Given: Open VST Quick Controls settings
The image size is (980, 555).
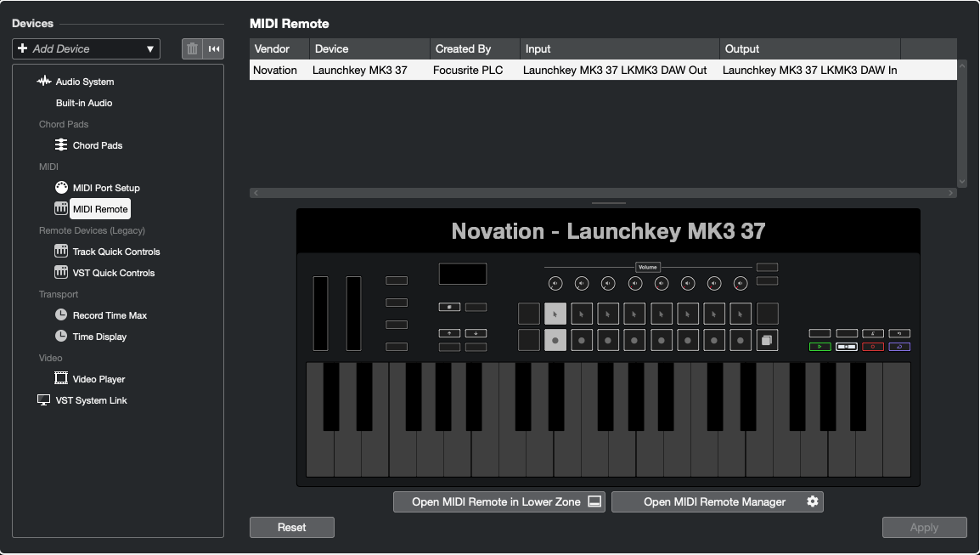Looking at the screenshot, I should coord(114,273).
